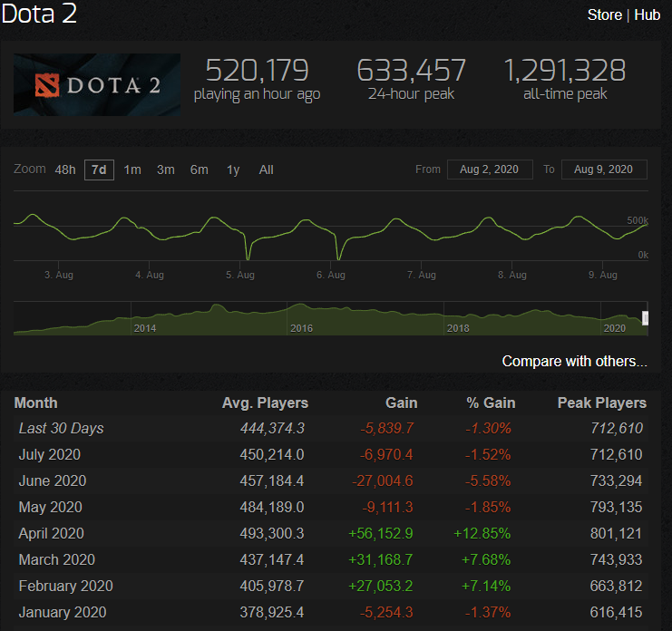Screen dimensions: 672x631
Task: Select the 3m zoom range
Action: 166,170
